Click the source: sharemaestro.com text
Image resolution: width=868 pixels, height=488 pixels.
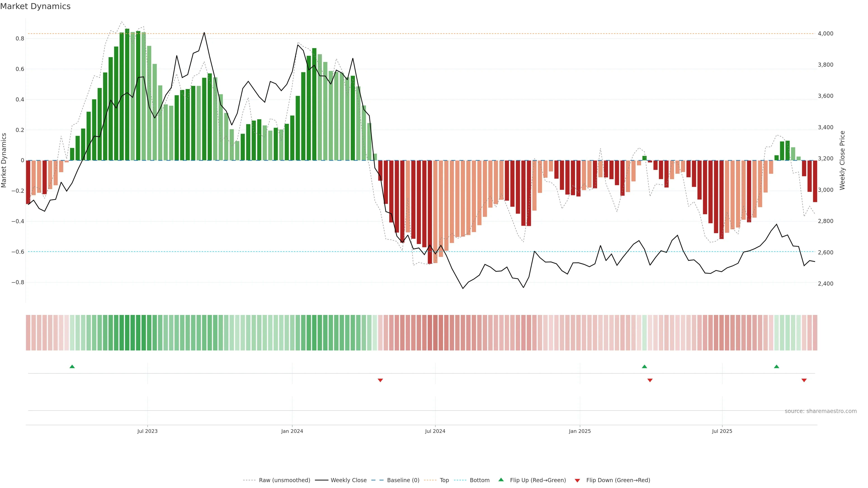[821, 411]
